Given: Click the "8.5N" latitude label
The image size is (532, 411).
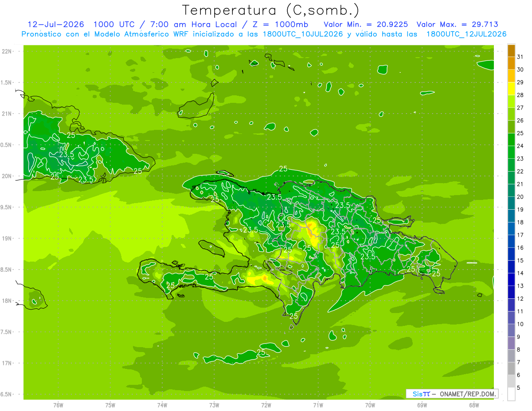Looking at the screenshot, I should pos(7,270).
